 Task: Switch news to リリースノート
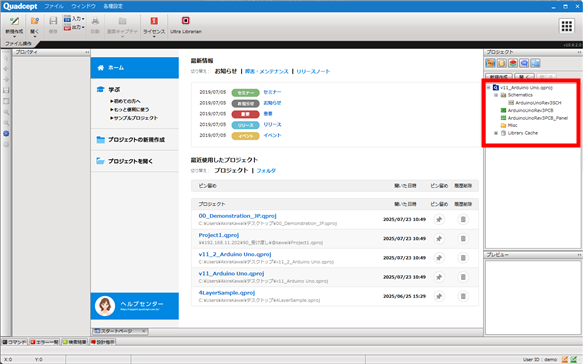click(313, 71)
